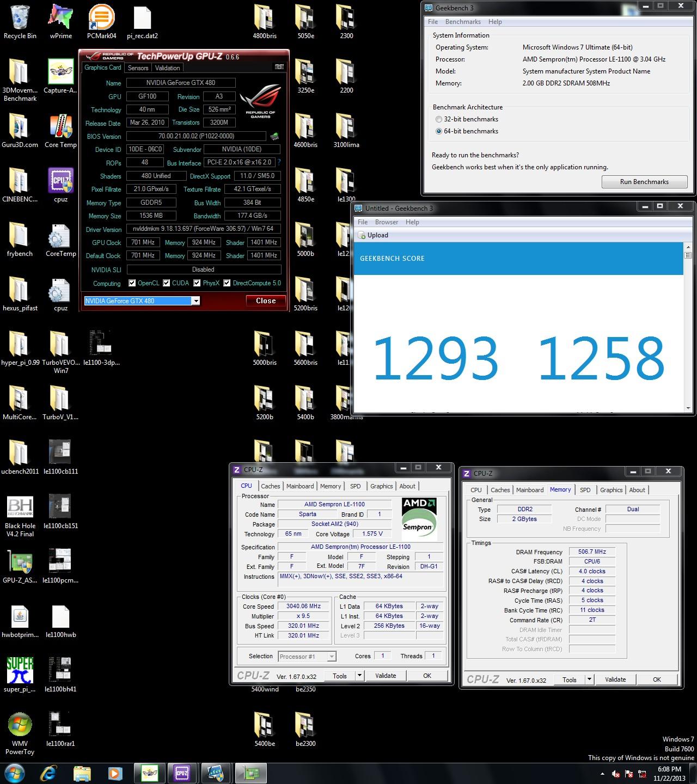Open the CoreTemp settings file icon
The width and height of the screenshot is (697, 784).
(59, 235)
